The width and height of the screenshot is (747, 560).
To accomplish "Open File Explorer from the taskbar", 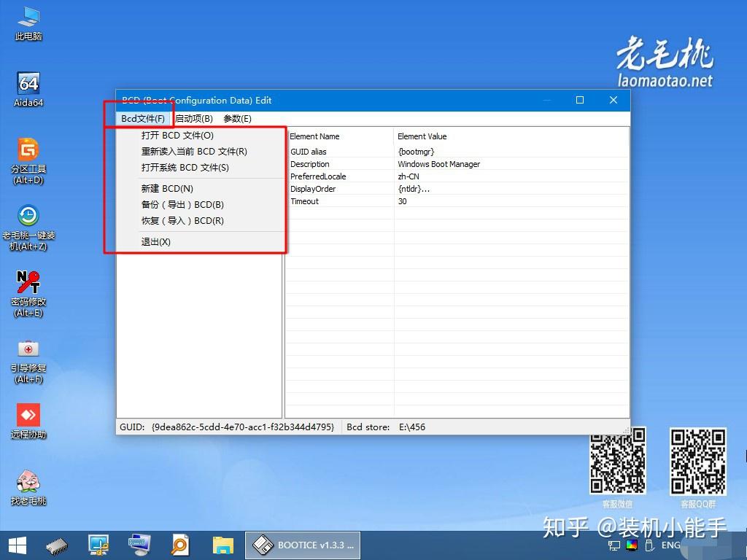I will tap(222, 545).
